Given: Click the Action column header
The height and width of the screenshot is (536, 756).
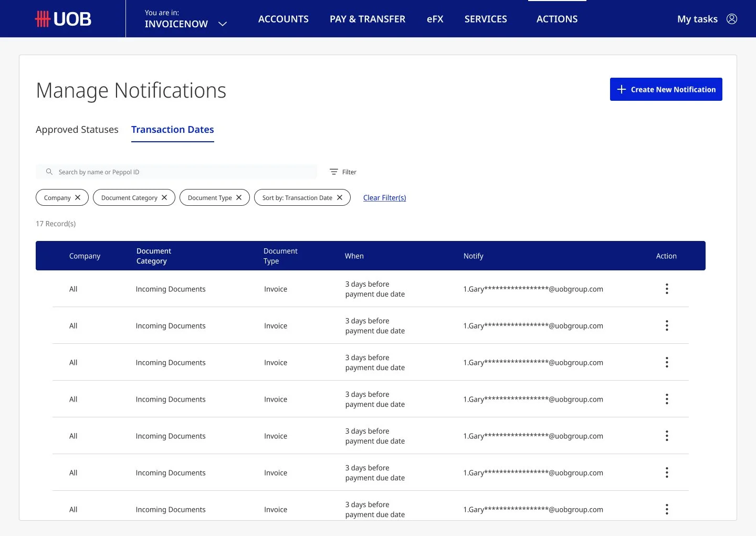Looking at the screenshot, I should click(666, 256).
